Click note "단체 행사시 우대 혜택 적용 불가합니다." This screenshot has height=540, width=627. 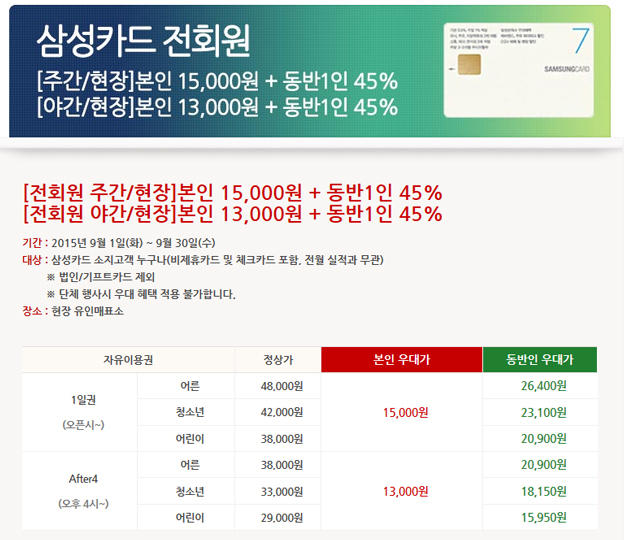click(x=147, y=294)
